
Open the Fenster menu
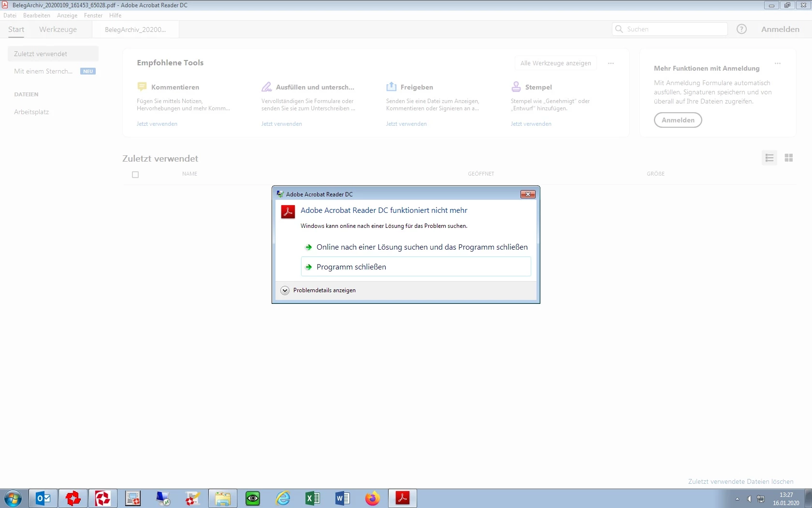click(x=93, y=15)
